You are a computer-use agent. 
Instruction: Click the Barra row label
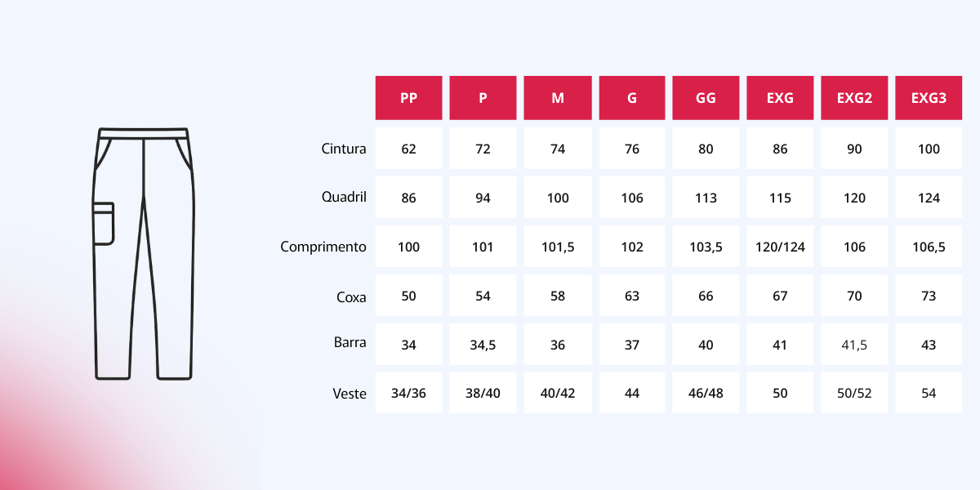350,344
